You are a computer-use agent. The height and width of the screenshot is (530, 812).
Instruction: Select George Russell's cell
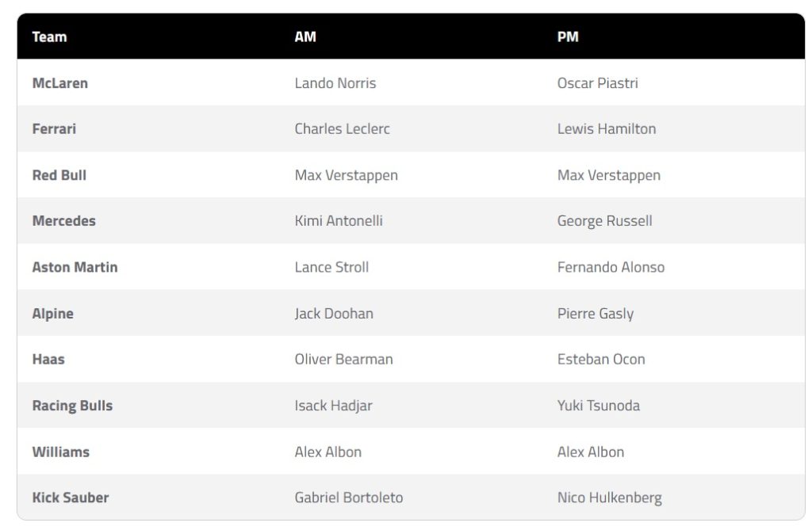(x=604, y=221)
